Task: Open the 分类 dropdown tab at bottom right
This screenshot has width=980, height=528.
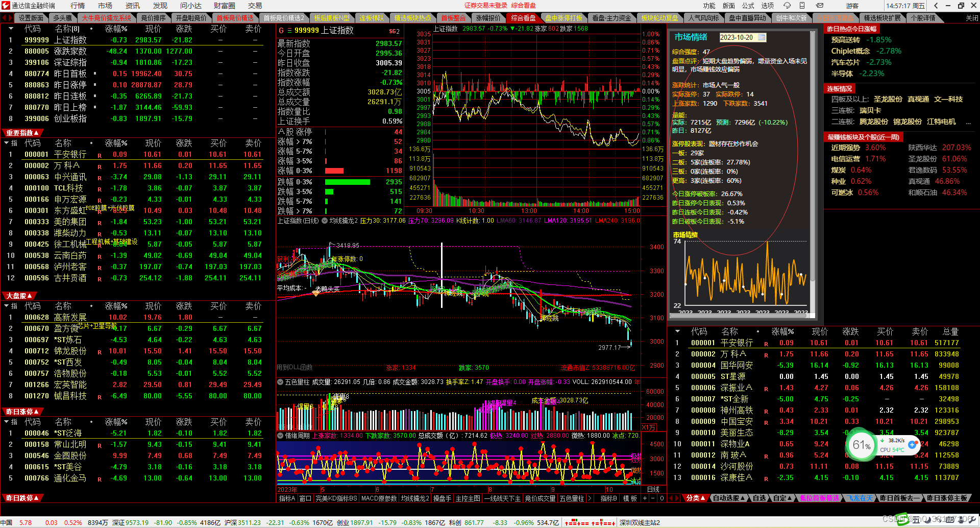Action: 696,498
